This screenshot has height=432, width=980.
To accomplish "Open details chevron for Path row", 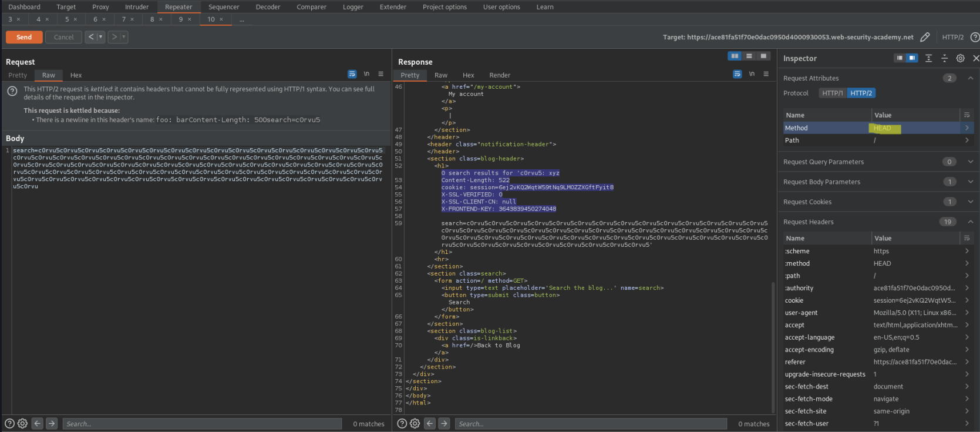I will 966,140.
